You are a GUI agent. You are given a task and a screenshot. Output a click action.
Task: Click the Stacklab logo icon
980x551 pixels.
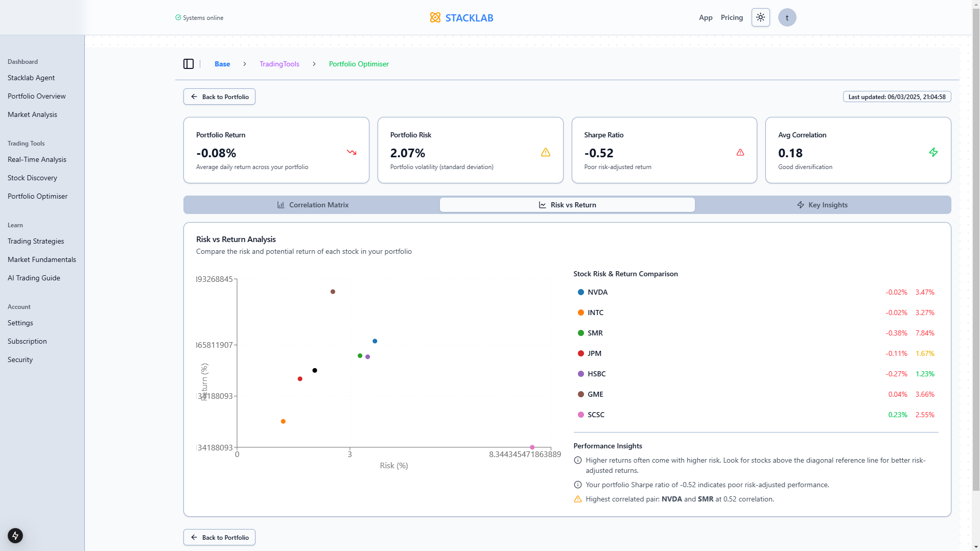pyautogui.click(x=435, y=17)
